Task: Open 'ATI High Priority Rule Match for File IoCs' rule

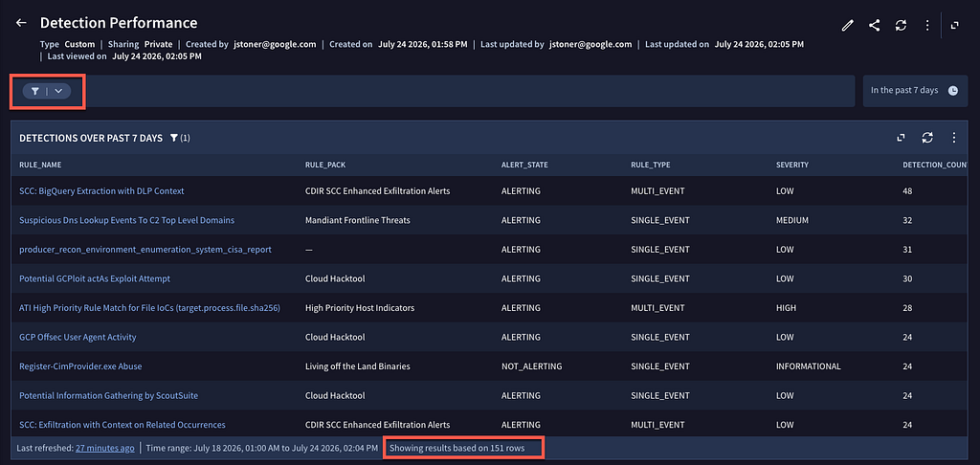Action: [x=149, y=308]
